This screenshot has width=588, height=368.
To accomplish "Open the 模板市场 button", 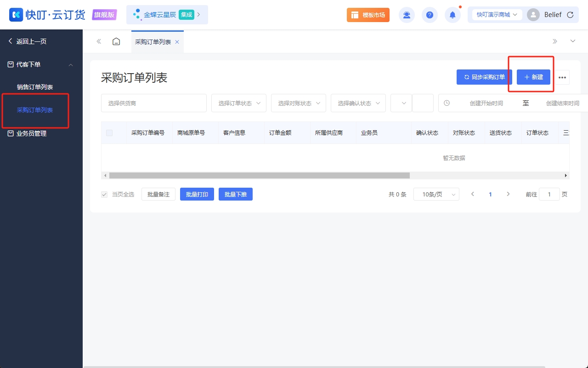I will pos(368,15).
